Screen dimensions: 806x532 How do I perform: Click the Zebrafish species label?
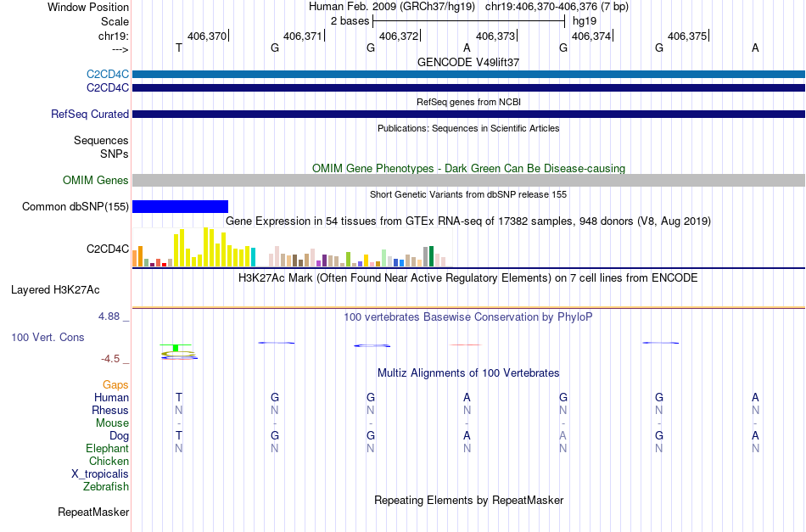pos(106,486)
